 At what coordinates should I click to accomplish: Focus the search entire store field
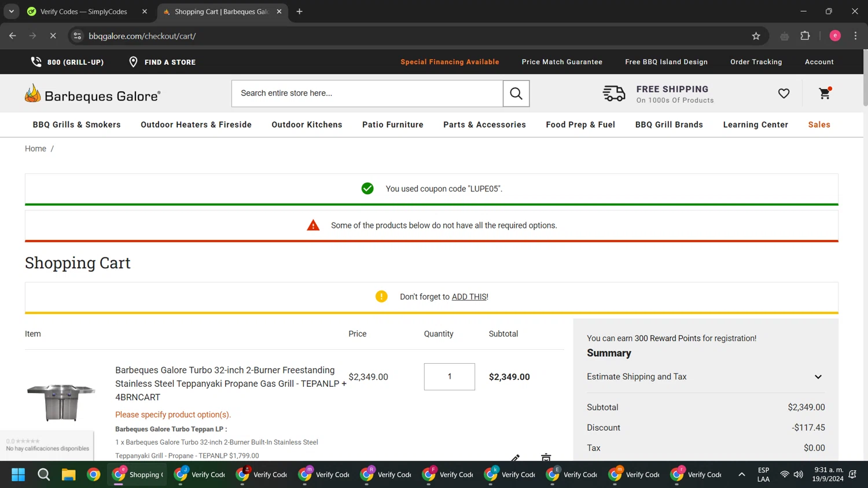point(367,93)
